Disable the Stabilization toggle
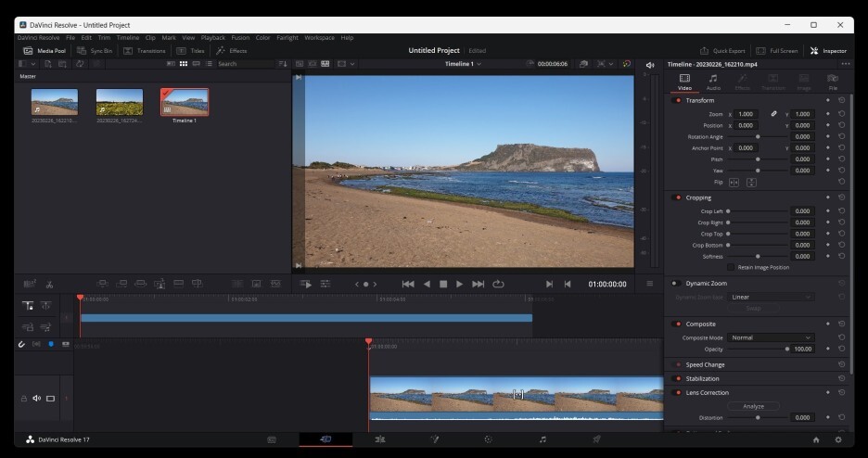868x458 pixels. [x=676, y=378]
